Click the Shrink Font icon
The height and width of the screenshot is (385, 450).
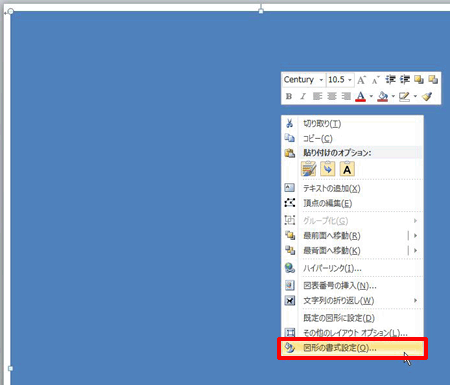pyautogui.click(x=376, y=80)
